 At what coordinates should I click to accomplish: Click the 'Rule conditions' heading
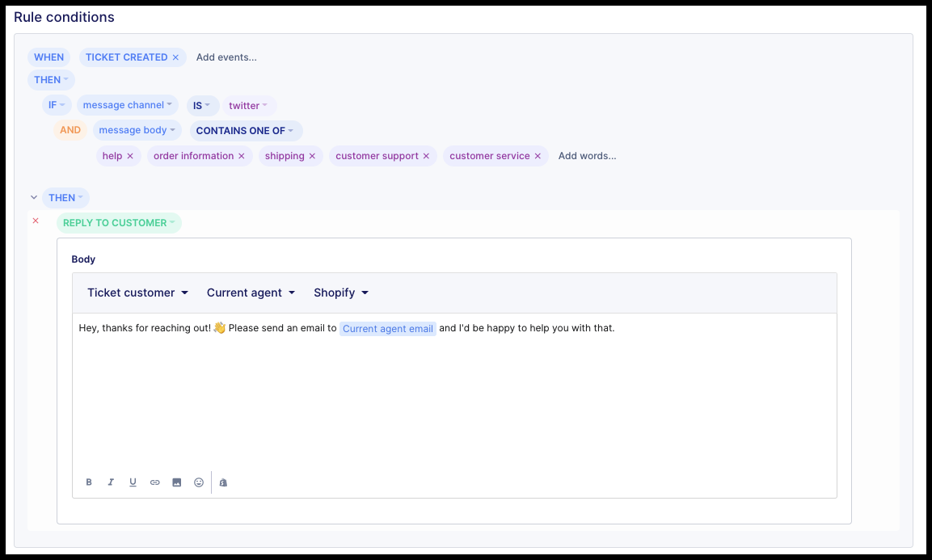pyautogui.click(x=64, y=17)
